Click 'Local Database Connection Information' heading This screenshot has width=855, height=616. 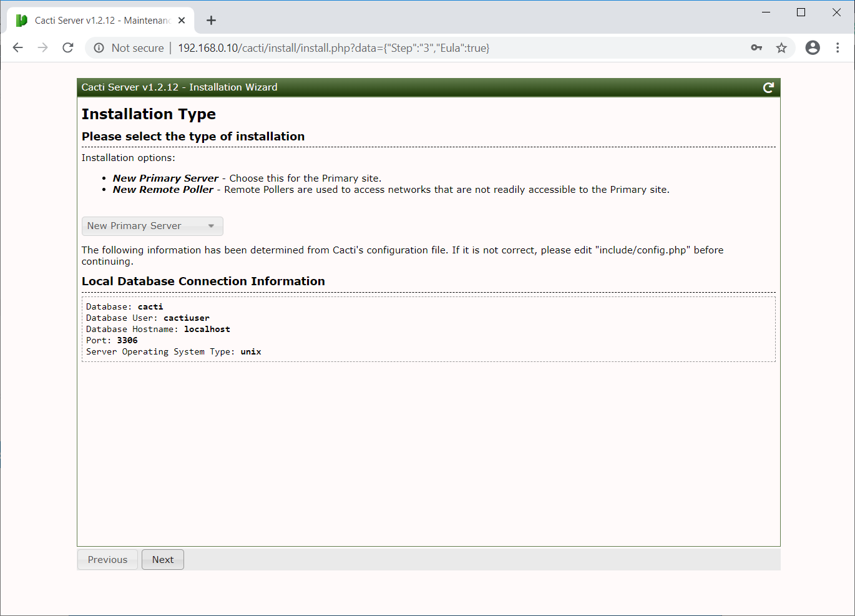(203, 281)
